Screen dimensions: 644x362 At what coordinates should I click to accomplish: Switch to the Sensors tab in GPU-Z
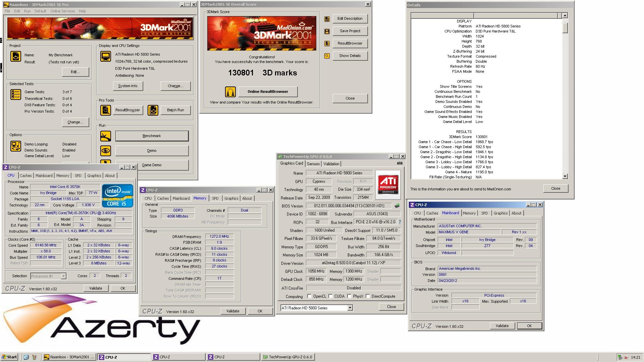pos(313,164)
